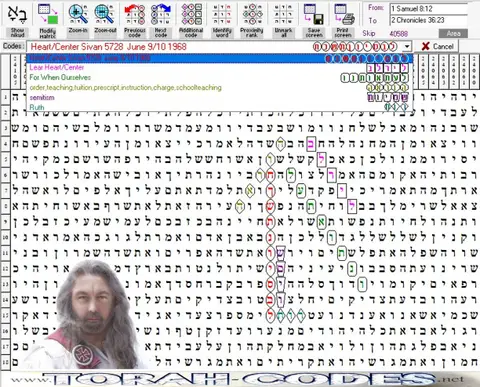Jump to the Next code

click(x=161, y=20)
